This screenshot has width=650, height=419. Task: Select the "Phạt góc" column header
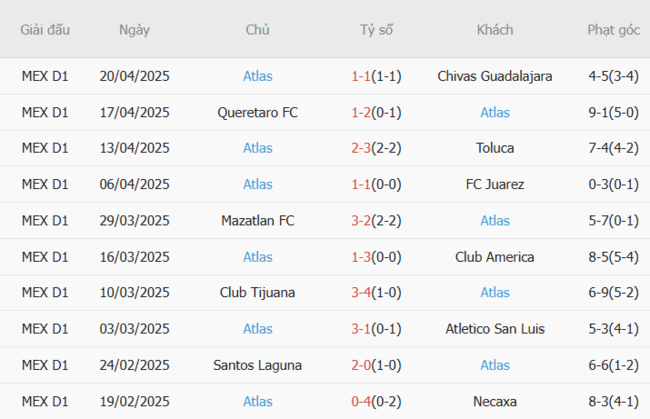coord(613,30)
